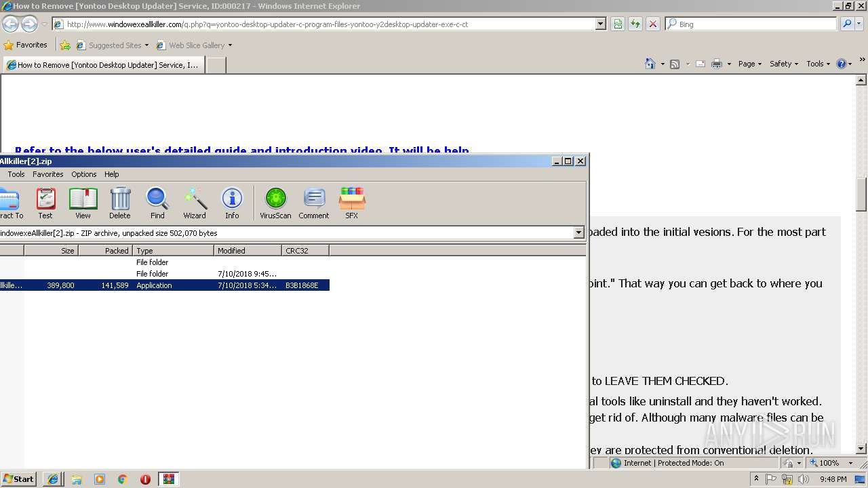Create an SFX archive via toolbar icon
Viewport: 868px width, 488px height.
click(351, 203)
